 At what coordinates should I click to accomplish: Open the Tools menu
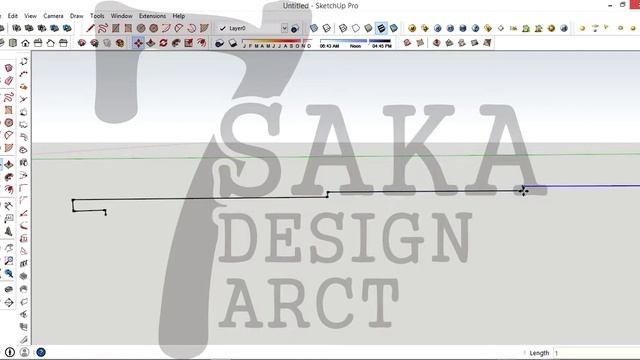pyautogui.click(x=97, y=16)
